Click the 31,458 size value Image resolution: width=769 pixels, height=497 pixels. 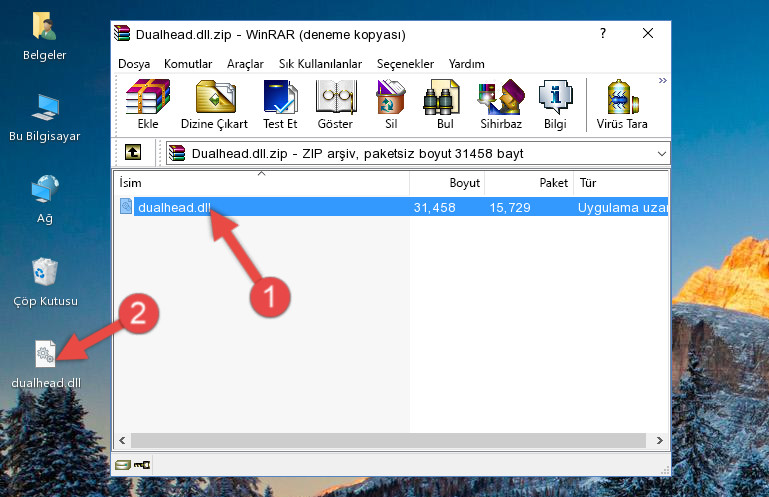(434, 208)
